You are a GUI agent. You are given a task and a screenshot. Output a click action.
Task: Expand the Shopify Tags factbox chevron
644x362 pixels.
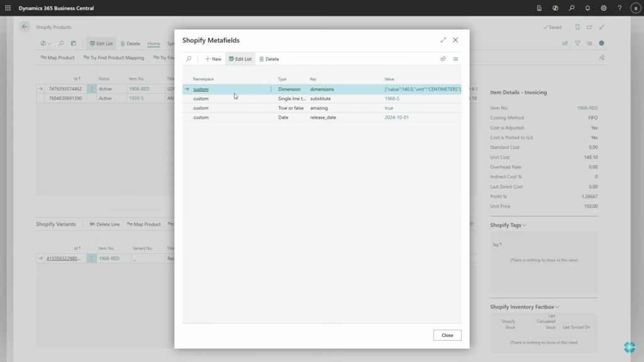tap(525, 225)
